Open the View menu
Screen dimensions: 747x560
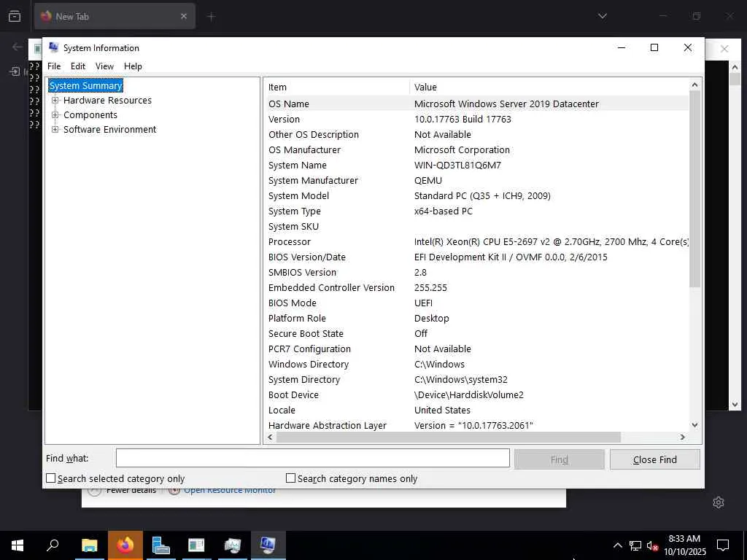(104, 66)
